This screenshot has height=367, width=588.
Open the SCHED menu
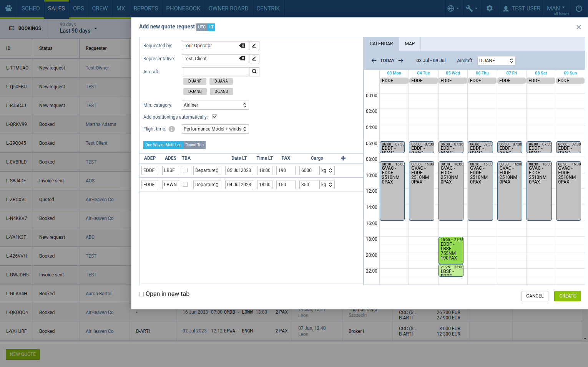tap(31, 8)
